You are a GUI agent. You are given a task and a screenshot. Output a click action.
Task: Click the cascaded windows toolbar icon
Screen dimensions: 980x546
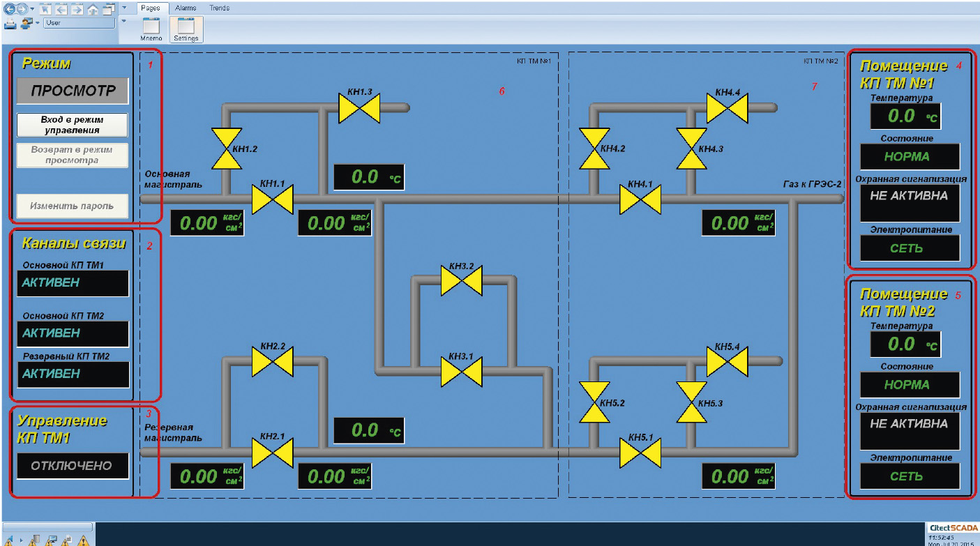click(x=109, y=9)
